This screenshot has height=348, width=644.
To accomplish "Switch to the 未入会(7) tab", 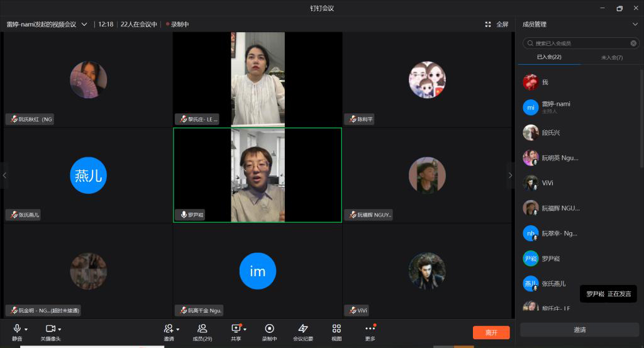I will [611, 57].
